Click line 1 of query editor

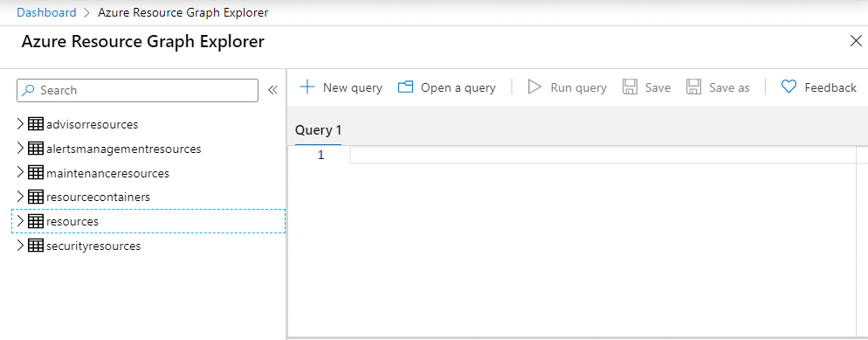click(x=603, y=155)
